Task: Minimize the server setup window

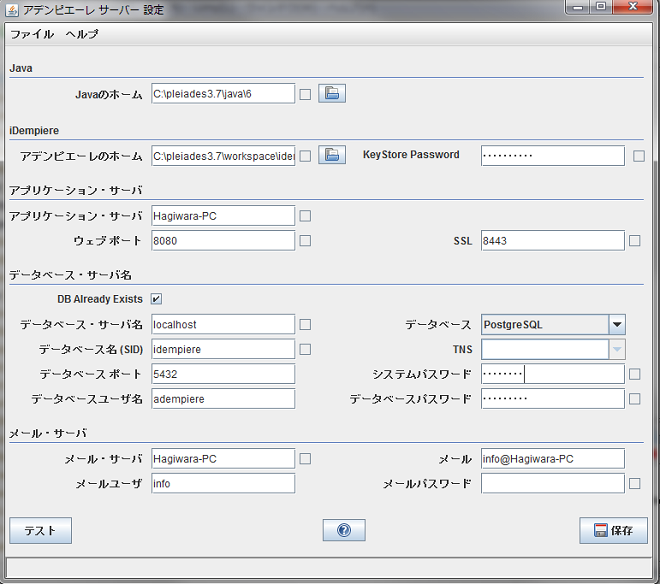Action: (578, 7)
